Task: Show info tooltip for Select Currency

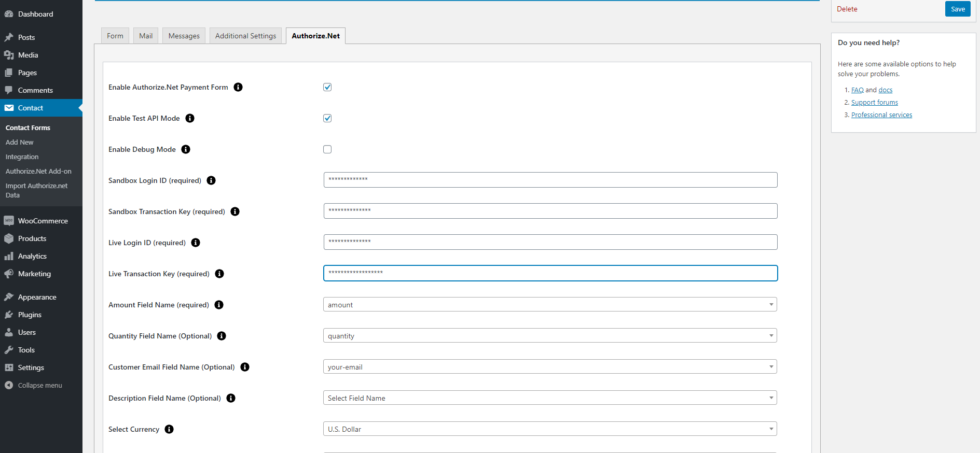Action: click(x=169, y=429)
